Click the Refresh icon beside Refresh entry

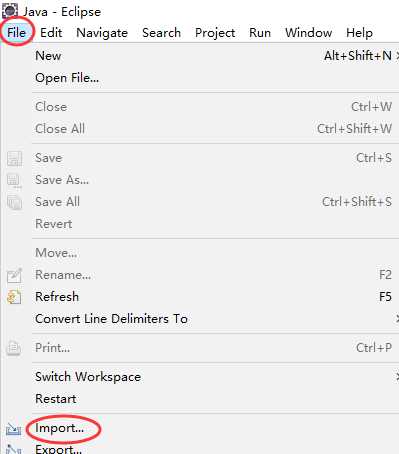point(14,297)
